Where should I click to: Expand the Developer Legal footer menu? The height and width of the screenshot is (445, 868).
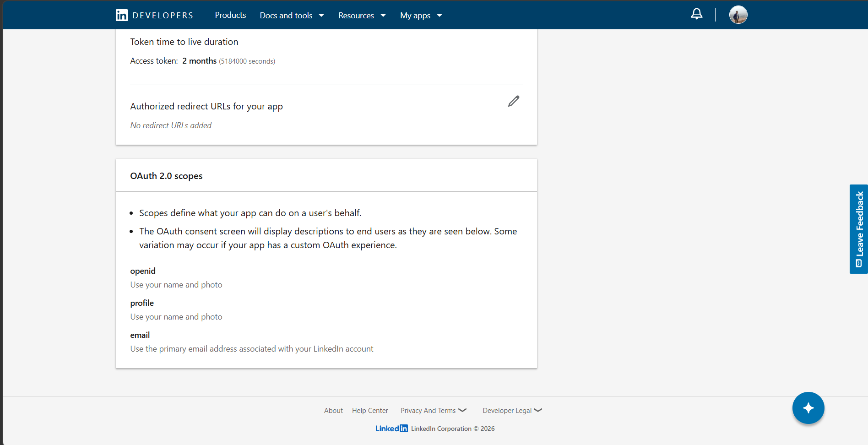512,411
